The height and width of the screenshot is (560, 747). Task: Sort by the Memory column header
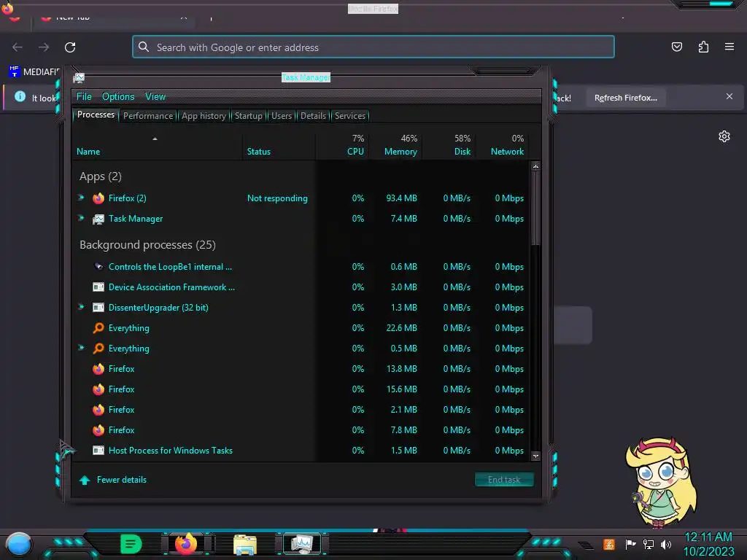396,145
